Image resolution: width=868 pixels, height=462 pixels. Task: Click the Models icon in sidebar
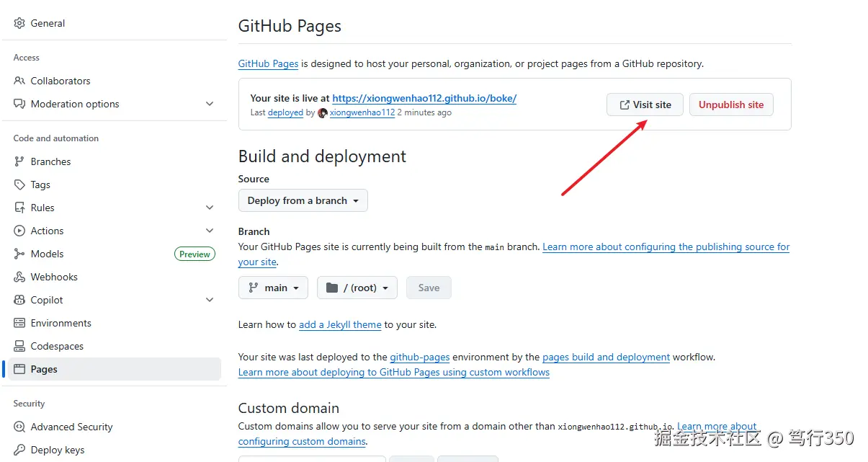tap(19, 254)
